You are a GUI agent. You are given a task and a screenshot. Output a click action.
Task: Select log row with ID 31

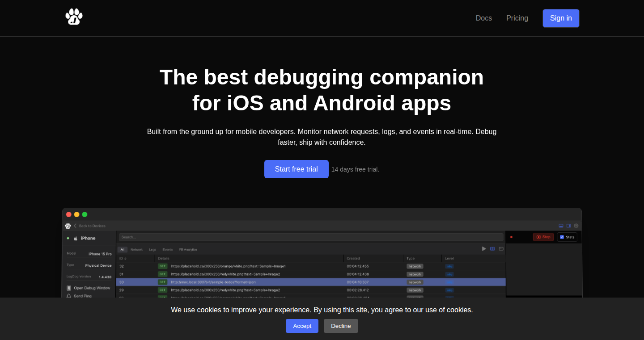point(311,274)
